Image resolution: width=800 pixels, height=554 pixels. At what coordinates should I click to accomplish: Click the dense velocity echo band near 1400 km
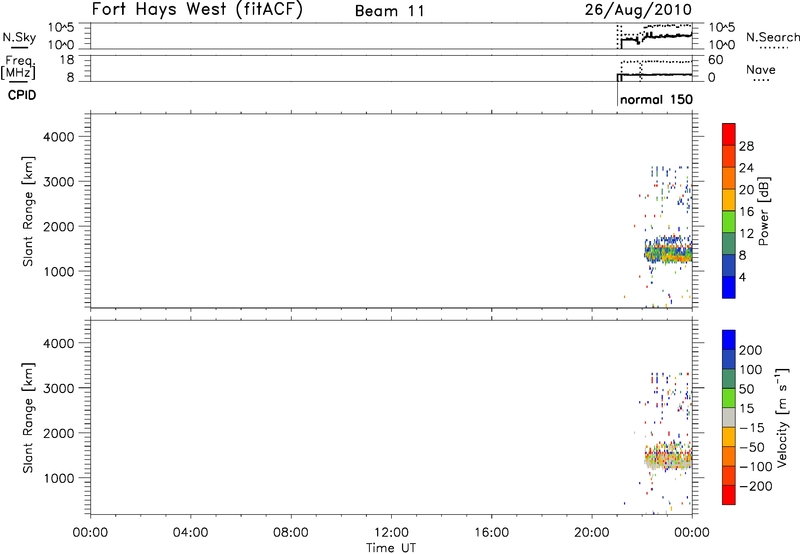pos(668,456)
